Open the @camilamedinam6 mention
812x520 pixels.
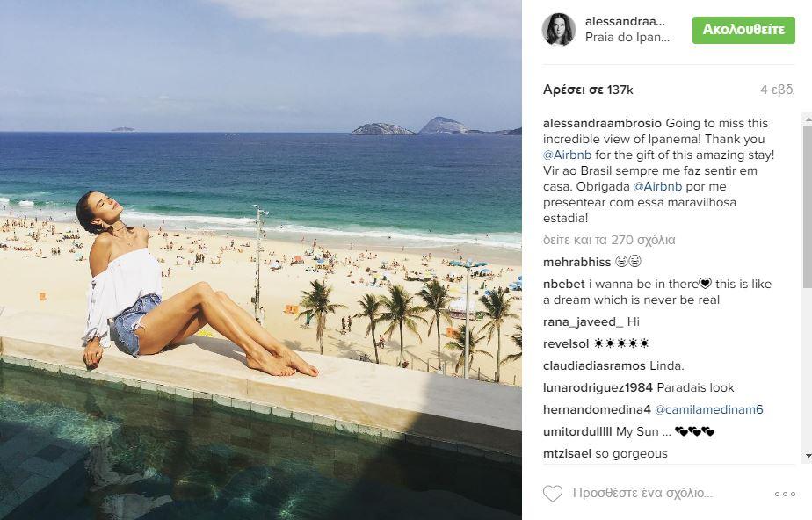(708, 410)
